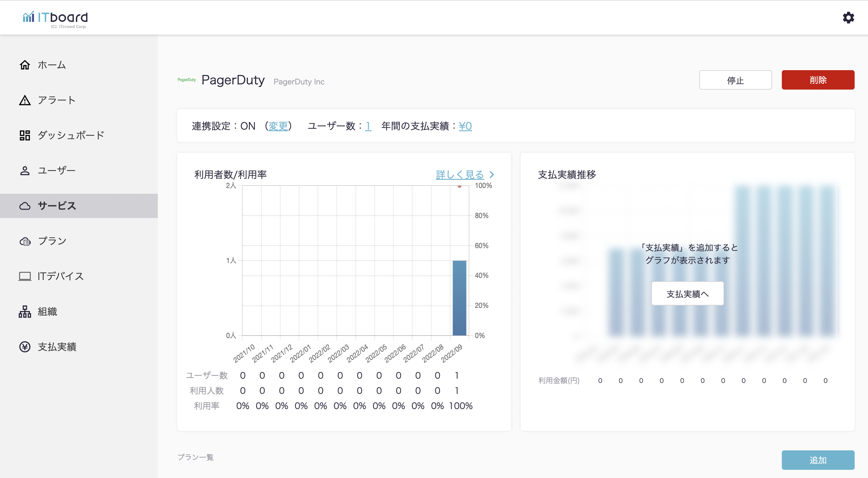Open the user count link showing 1
868x478 pixels.
click(368, 126)
